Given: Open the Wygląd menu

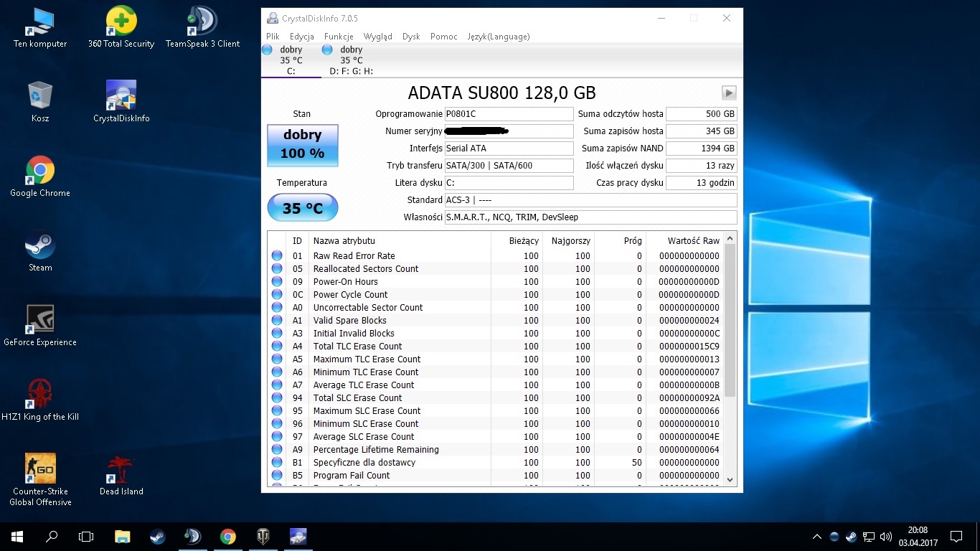Looking at the screenshot, I should [378, 37].
